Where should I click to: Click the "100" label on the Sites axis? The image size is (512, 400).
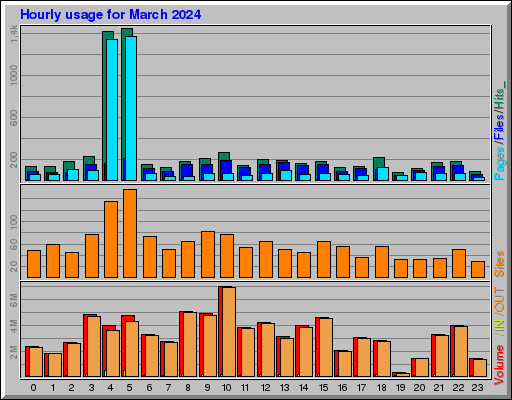[x=13, y=222]
